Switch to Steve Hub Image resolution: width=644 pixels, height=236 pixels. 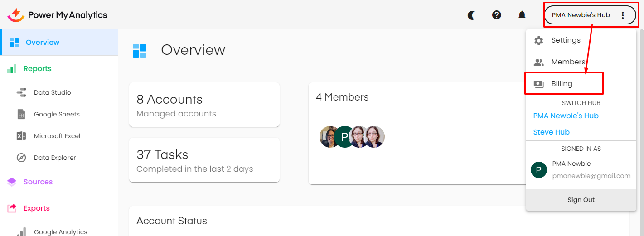click(x=551, y=132)
